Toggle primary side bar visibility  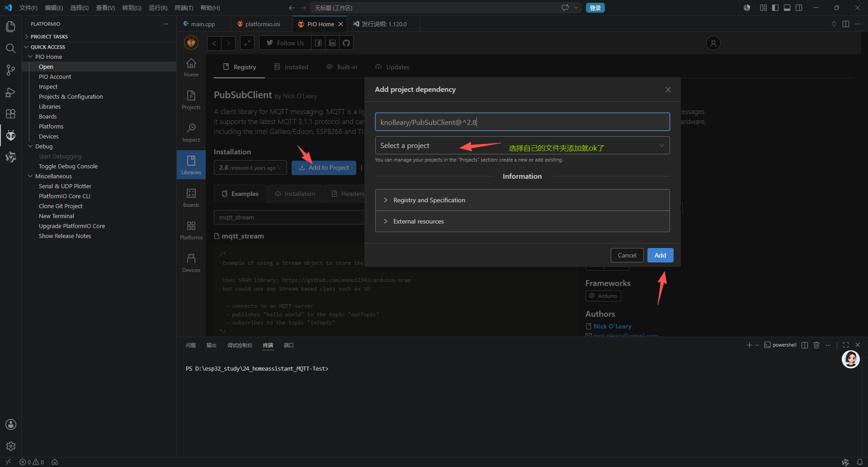tap(775, 8)
